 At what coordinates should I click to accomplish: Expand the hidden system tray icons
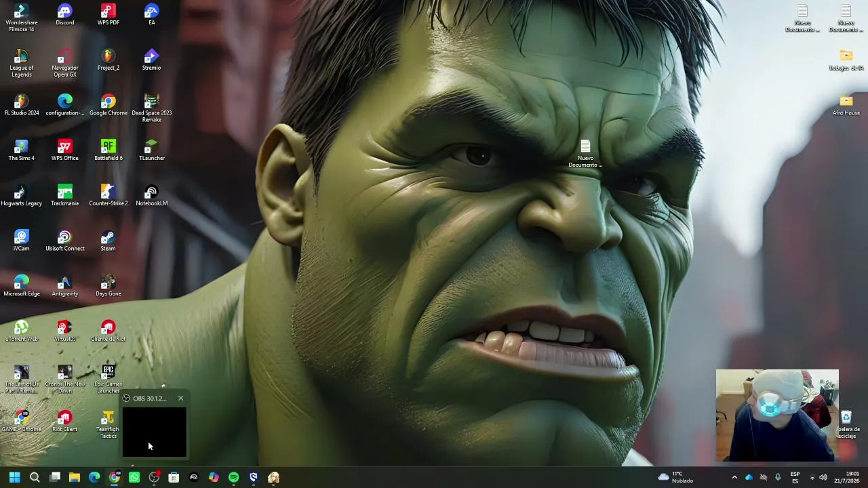(x=734, y=477)
